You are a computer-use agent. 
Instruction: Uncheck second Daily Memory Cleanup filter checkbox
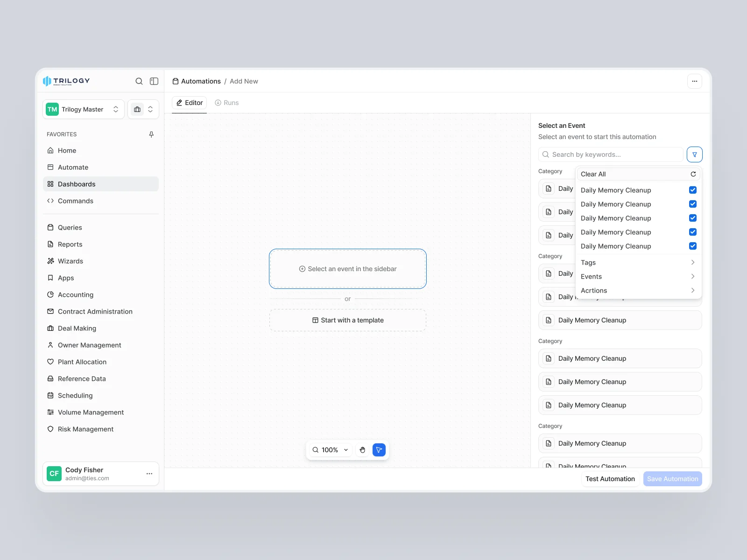tap(693, 204)
